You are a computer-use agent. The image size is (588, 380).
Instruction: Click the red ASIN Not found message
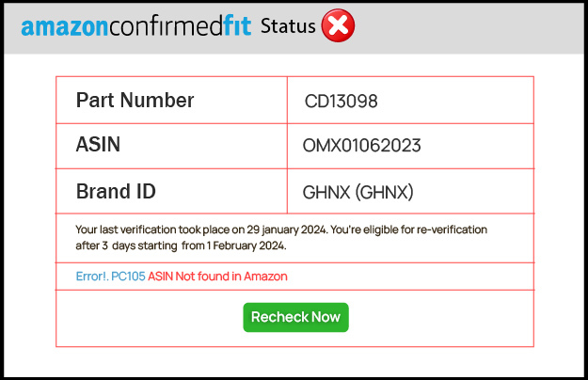pyautogui.click(x=217, y=277)
